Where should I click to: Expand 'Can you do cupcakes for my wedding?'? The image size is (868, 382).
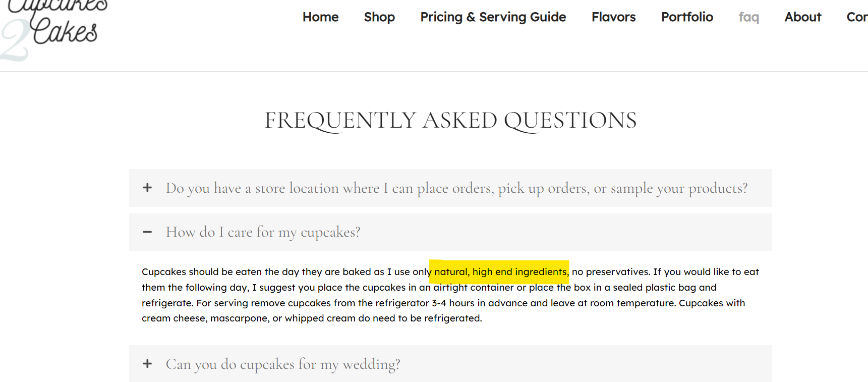click(x=282, y=364)
